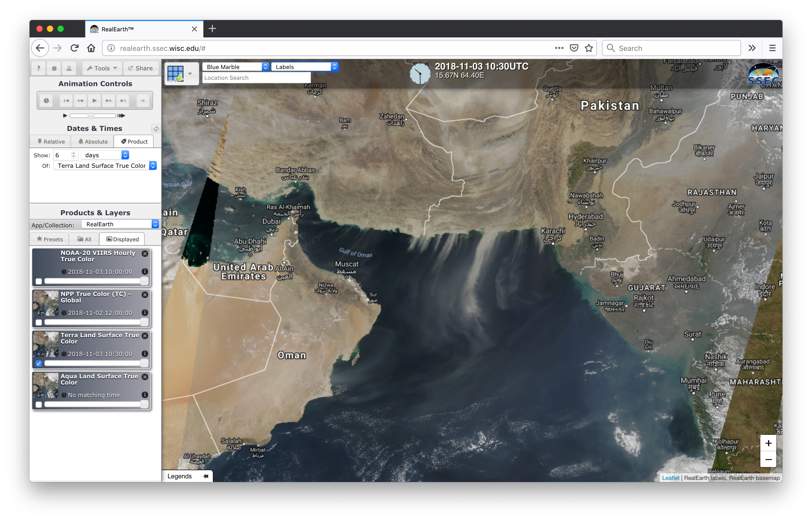Click the NPP True Color layer thumbnail
The image size is (812, 521).
point(46,303)
